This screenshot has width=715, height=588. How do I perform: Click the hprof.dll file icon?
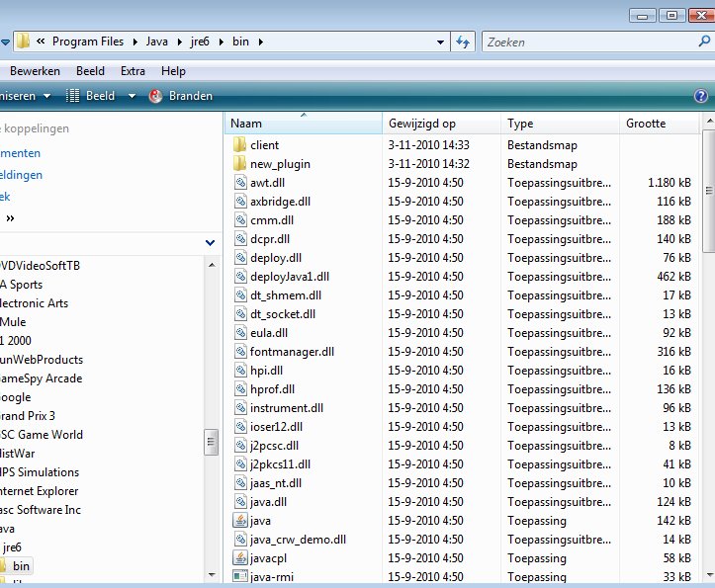[x=240, y=388]
